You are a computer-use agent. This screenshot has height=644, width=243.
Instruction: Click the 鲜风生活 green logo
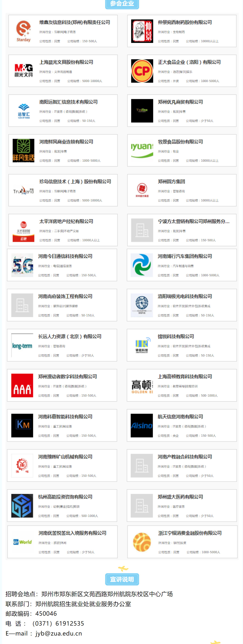(x=24, y=150)
